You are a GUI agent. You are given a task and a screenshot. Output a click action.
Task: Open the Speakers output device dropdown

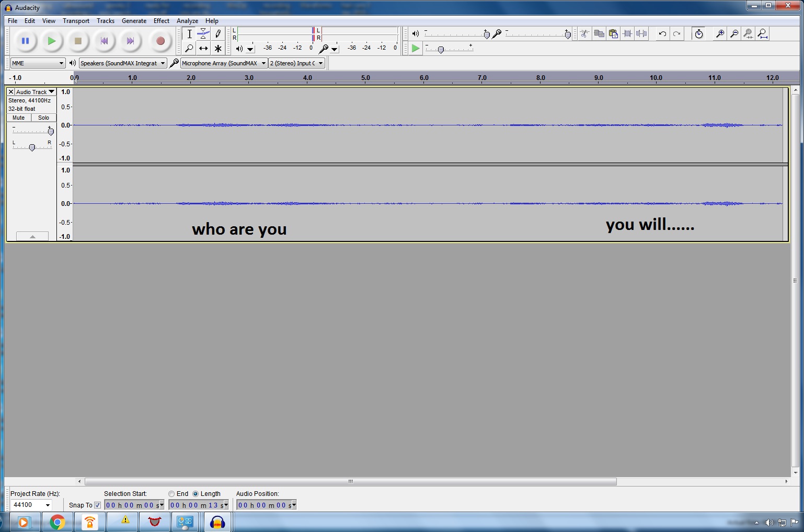click(123, 63)
